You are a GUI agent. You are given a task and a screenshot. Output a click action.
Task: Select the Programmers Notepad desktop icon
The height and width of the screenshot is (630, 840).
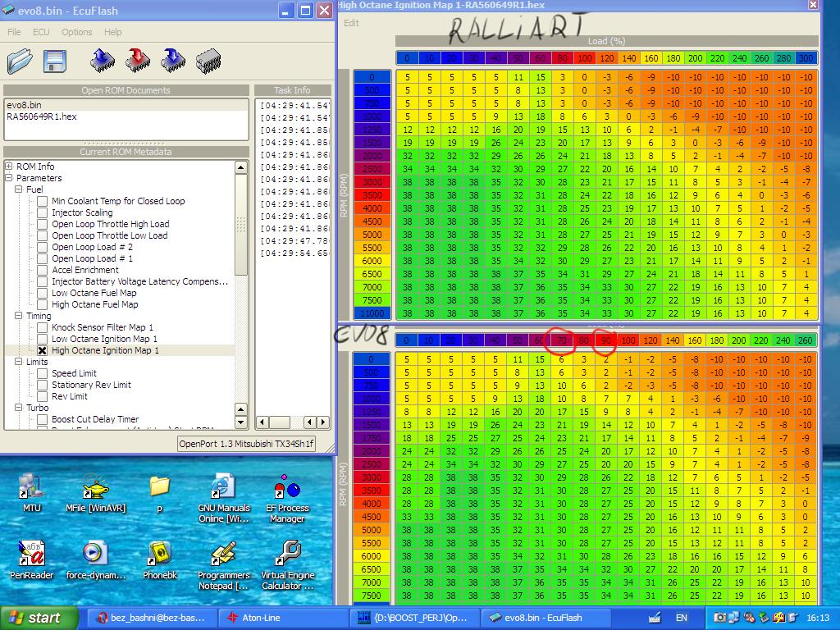224,565
